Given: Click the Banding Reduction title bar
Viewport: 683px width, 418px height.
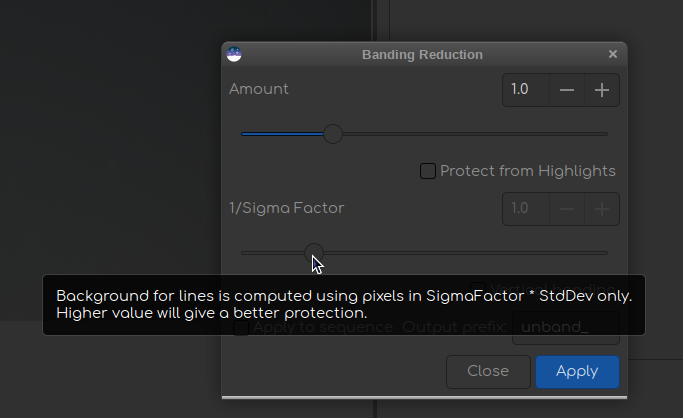Looking at the screenshot, I should click(x=422, y=55).
